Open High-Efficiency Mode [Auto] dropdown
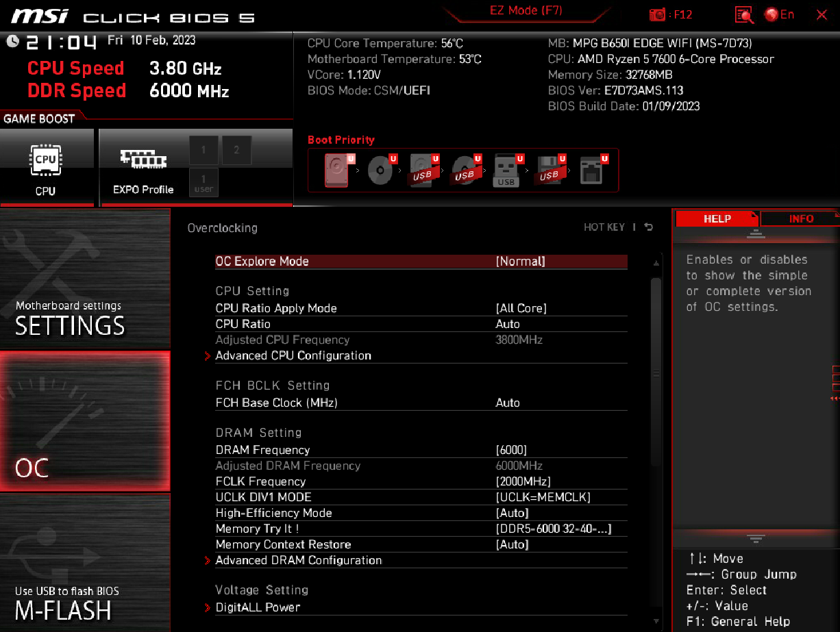 (x=421, y=513)
